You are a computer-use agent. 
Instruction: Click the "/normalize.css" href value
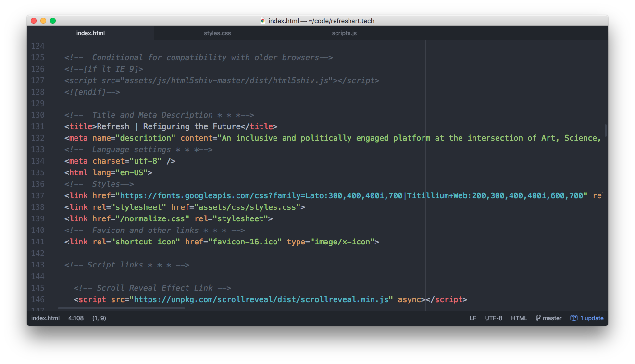pyautogui.click(x=152, y=218)
